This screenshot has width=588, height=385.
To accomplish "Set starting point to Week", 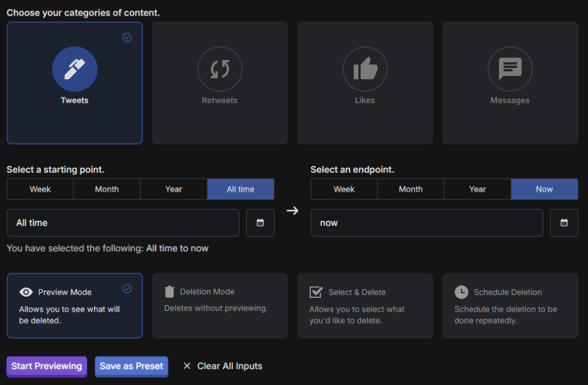I will click(40, 189).
